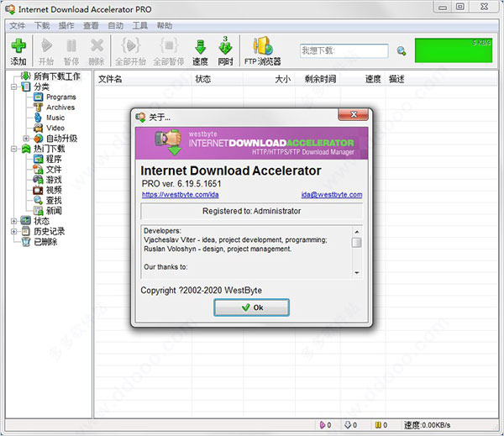Click developers text scroll up arrow
Viewport: 504px width, 436px height.
pyautogui.click(x=357, y=232)
